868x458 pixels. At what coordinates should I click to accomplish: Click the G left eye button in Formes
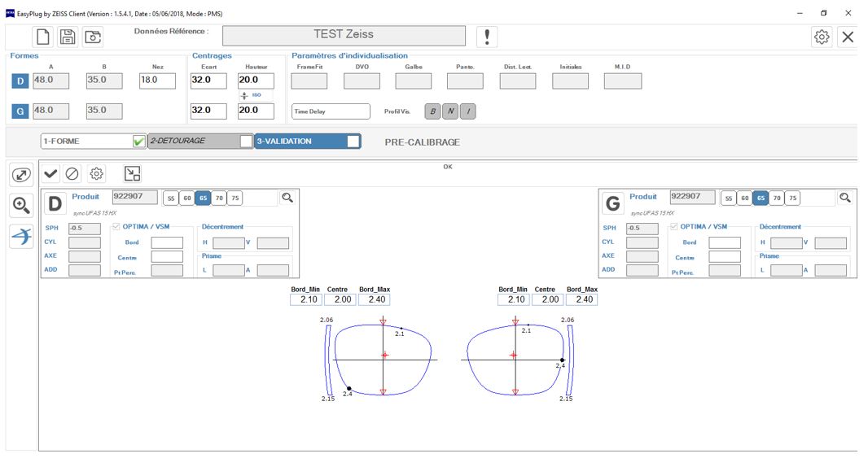(20, 111)
